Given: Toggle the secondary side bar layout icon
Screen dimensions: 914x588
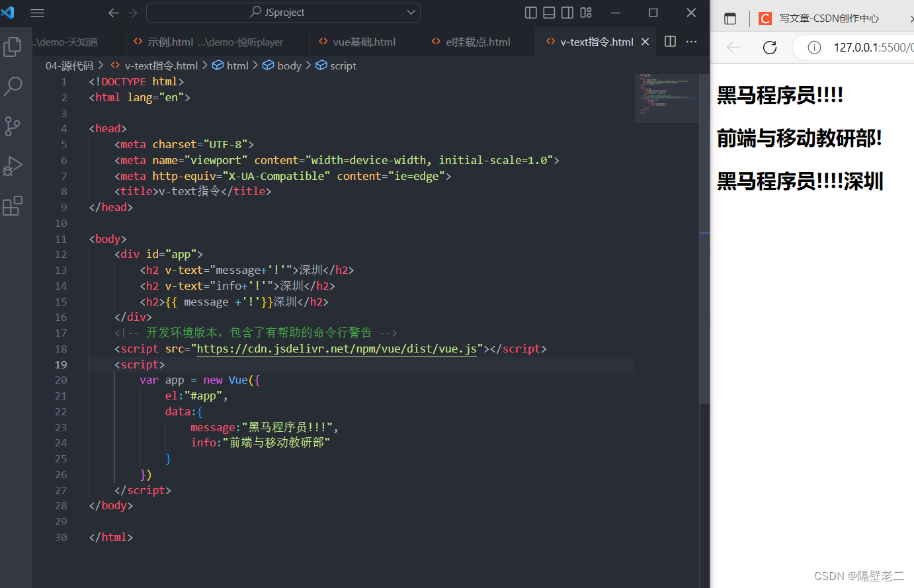Looking at the screenshot, I should tap(567, 13).
